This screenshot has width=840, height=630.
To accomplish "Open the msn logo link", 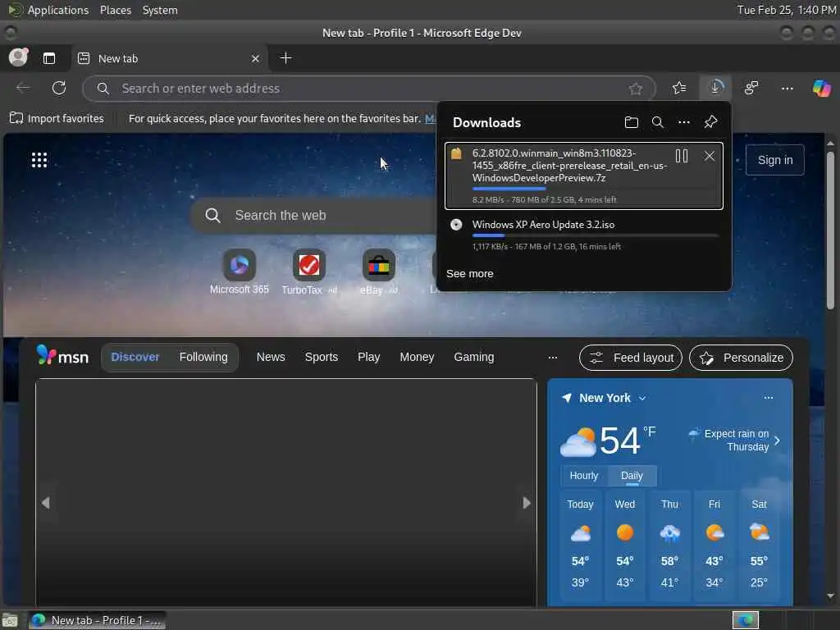I will (x=62, y=356).
